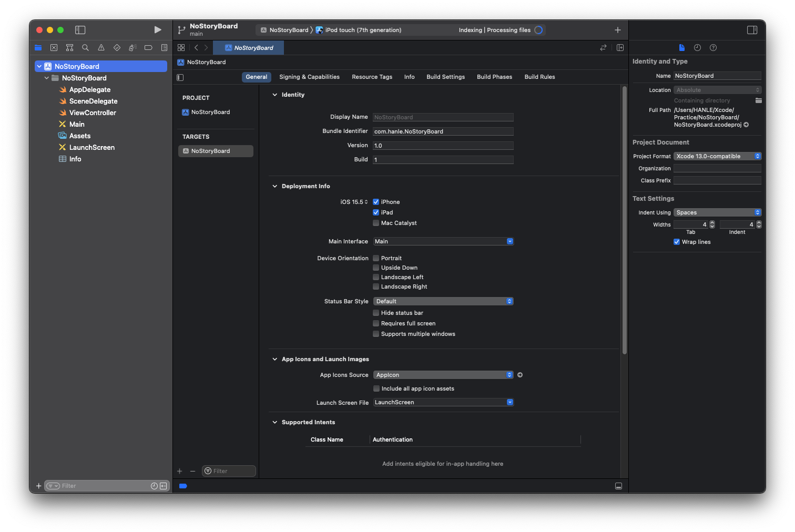
Task: Open the breakpoint navigator icon
Action: click(x=148, y=48)
